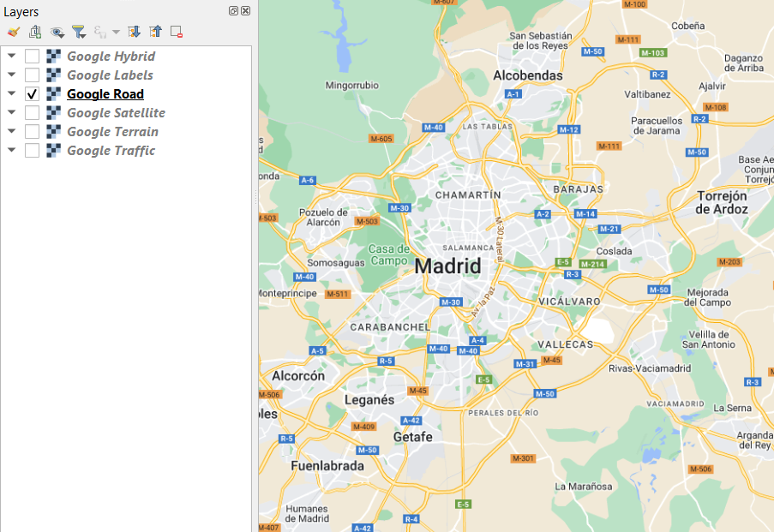Image resolution: width=774 pixels, height=532 pixels.
Task: Click the VICÁLVARO district label
Action: (x=569, y=302)
